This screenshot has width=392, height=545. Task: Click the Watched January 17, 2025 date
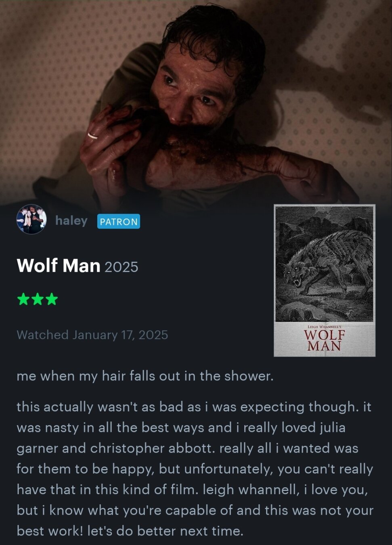point(92,335)
